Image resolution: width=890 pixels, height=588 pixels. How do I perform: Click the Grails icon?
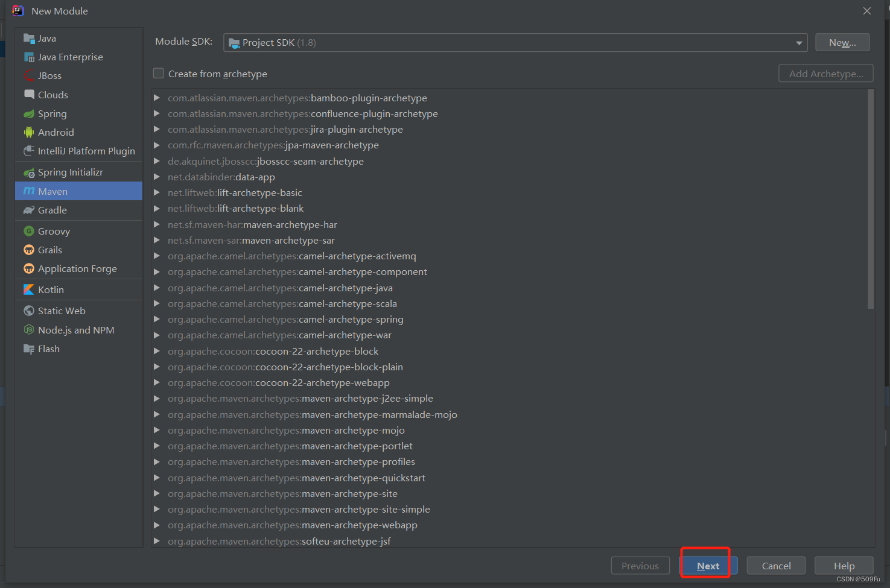(x=28, y=250)
